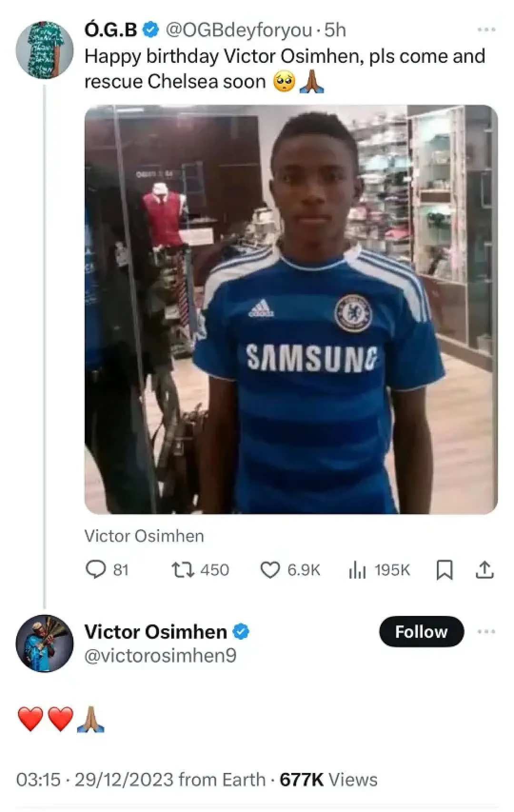Open Victor Osimhen's profile avatar
The image size is (514, 812).
[x=45, y=644]
